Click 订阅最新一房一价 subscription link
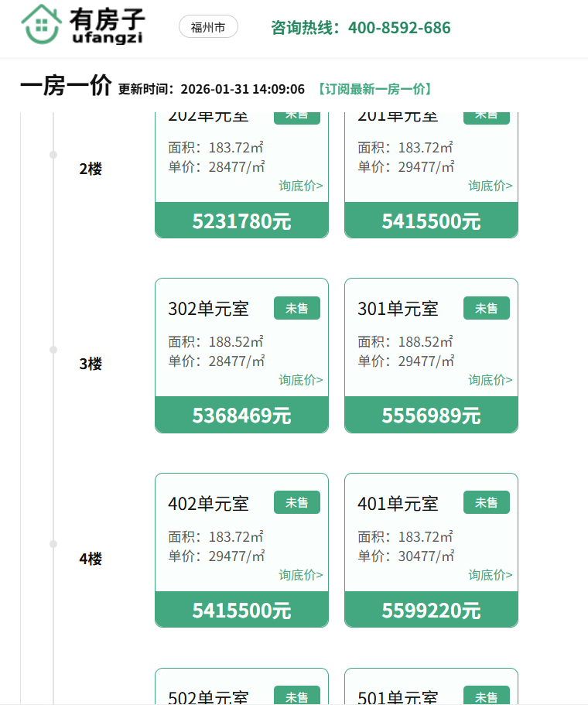The width and height of the screenshot is (588, 705). coord(374,89)
